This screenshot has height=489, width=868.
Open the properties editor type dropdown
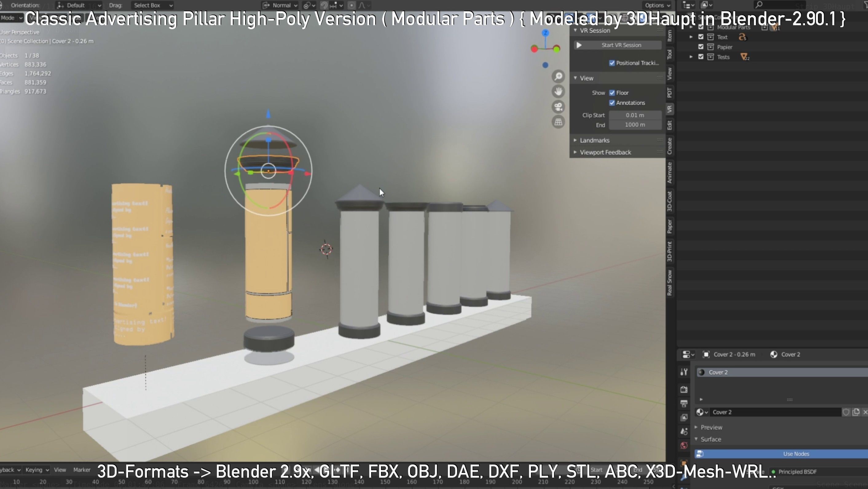pyautogui.click(x=688, y=354)
